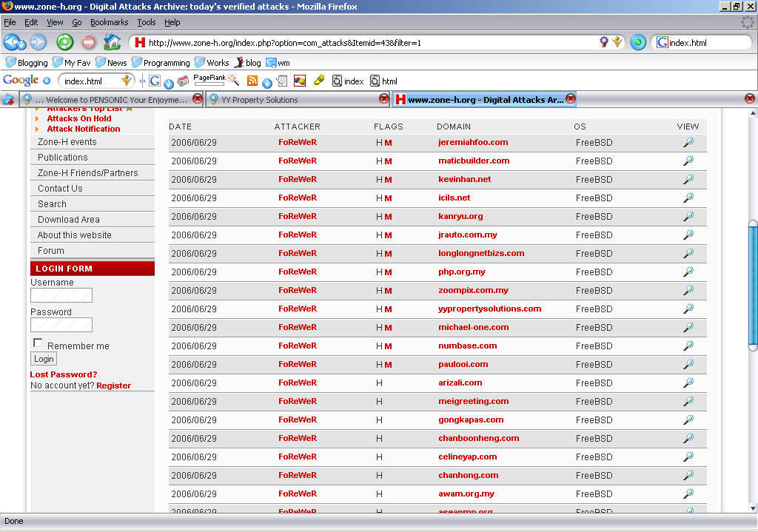Open the Blogging bookmarks folder

[x=26, y=63]
